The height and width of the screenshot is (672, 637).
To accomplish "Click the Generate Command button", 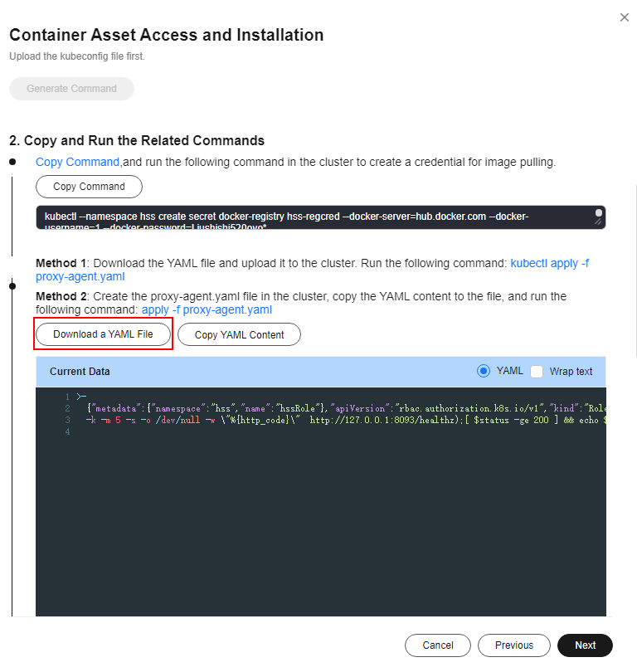I will (x=71, y=89).
